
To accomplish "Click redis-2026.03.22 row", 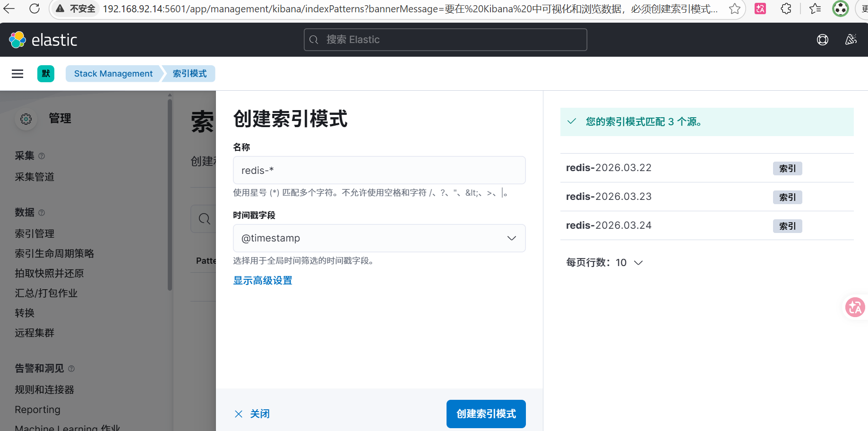I will click(707, 168).
